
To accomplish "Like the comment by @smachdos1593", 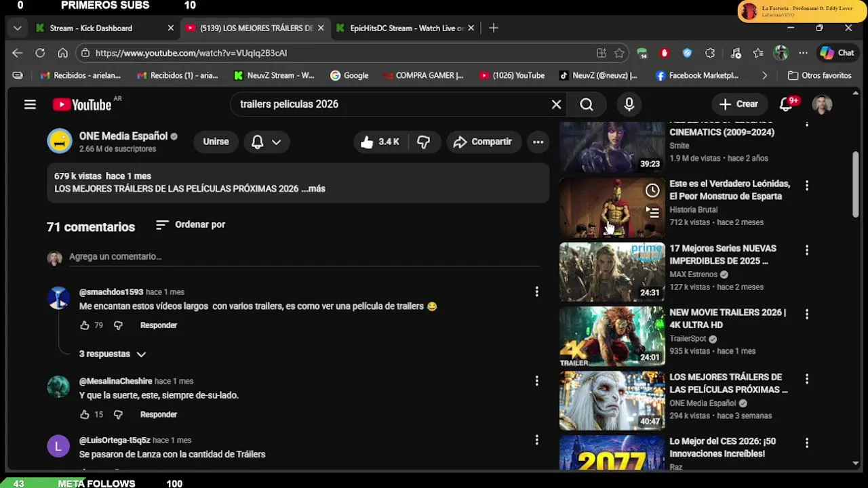I will [x=85, y=325].
